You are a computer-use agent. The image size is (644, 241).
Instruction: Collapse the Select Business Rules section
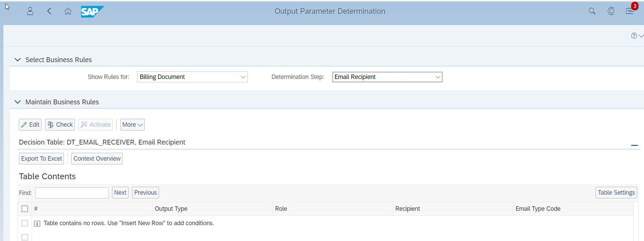click(18, 60)
